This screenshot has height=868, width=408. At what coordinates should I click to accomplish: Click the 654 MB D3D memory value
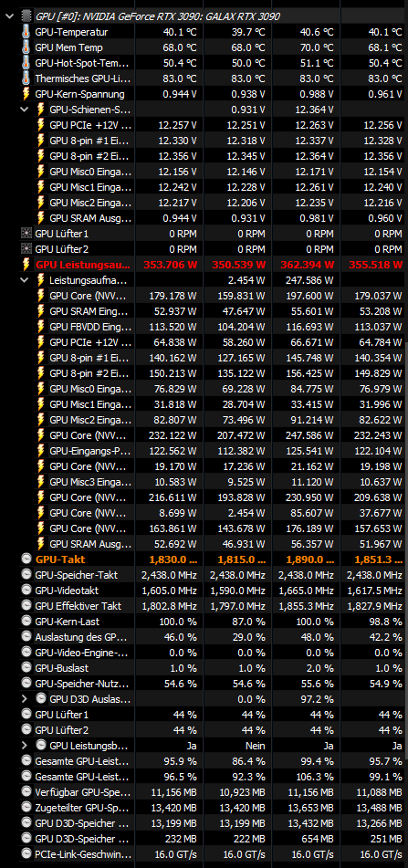(318, 838)
